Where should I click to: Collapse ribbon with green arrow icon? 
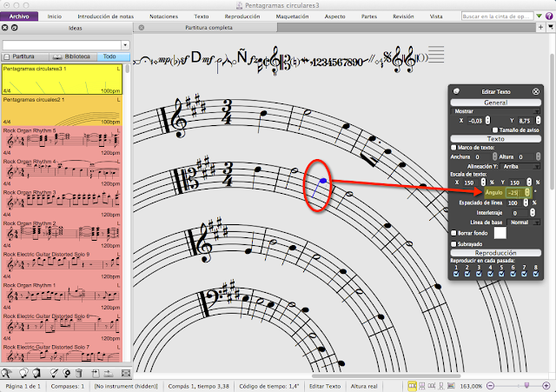point(539,16)
